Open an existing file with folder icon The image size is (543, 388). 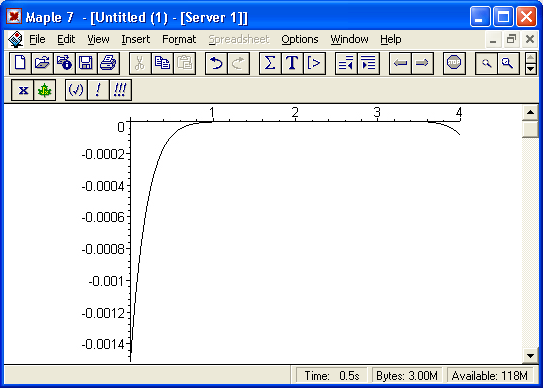[42, 63]
